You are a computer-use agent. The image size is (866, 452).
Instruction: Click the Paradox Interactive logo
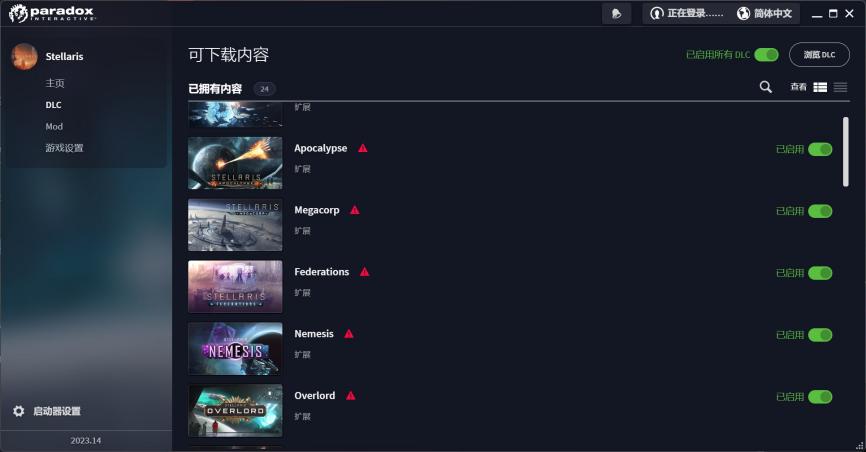pos(52,13)
